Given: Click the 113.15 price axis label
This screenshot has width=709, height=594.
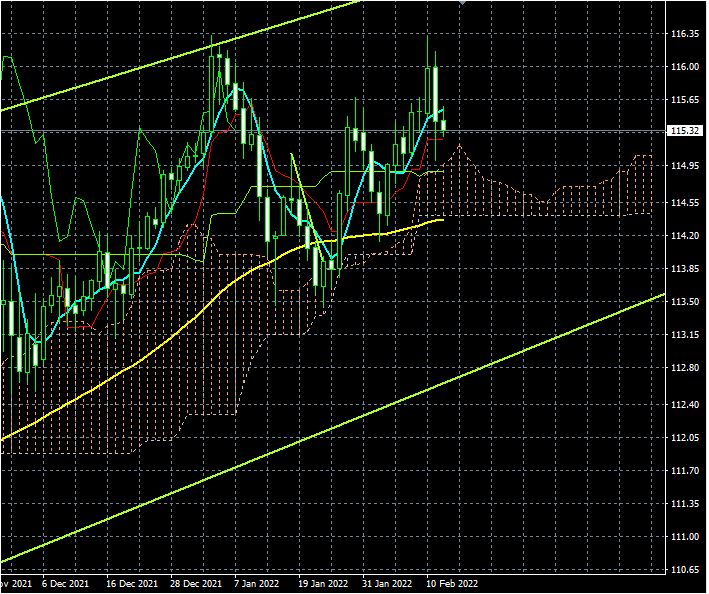Looking at the screenshot, I should (x=685, y=335).
